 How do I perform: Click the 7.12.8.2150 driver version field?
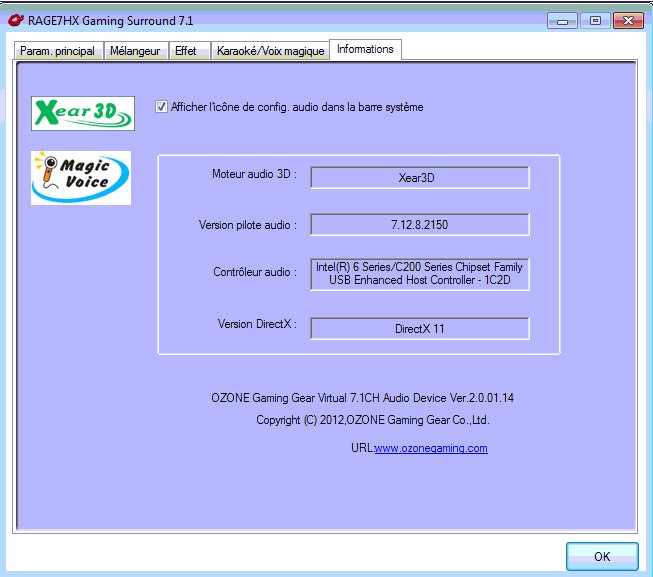pyautogui.click(x=420, y=225)
